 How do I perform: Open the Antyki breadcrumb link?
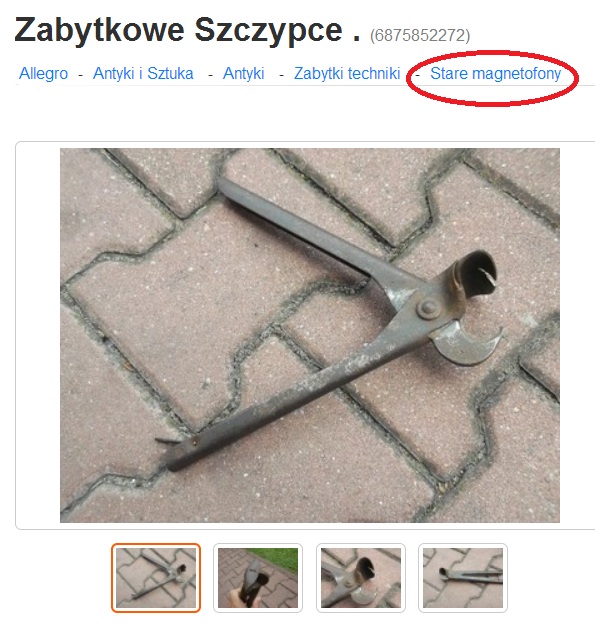point(244,74)
